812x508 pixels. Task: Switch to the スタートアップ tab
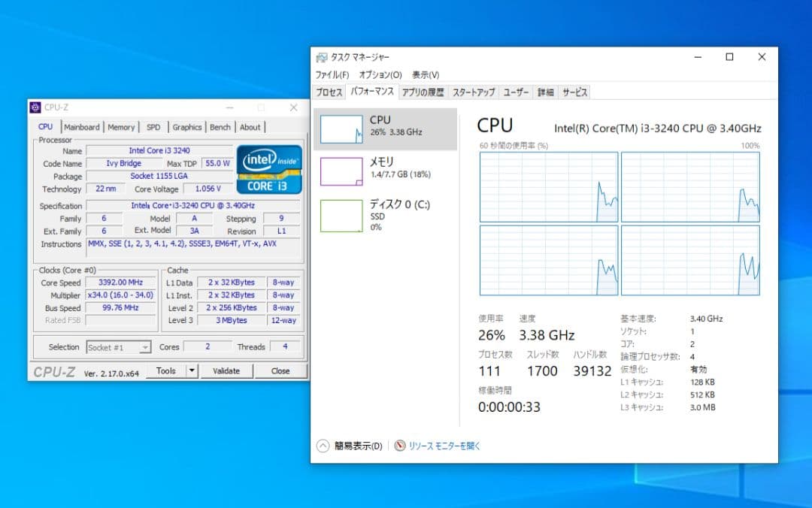tap(474, 92)
